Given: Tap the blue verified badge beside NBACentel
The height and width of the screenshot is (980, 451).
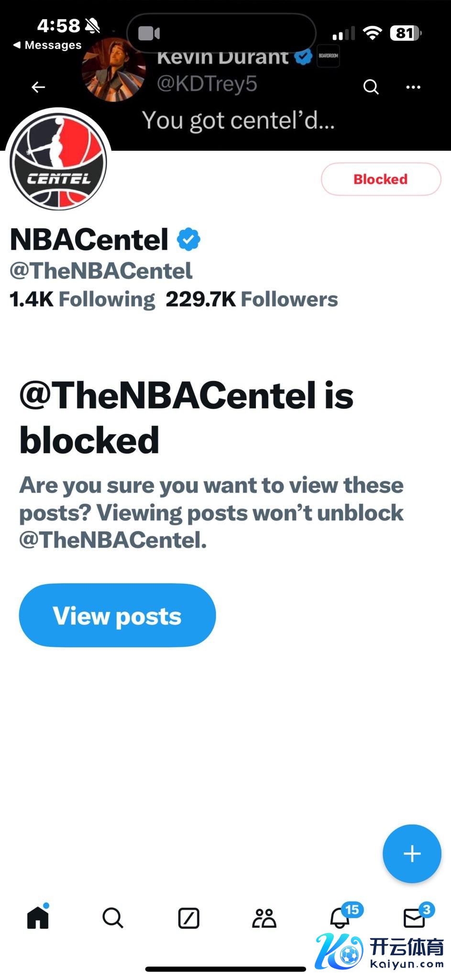Looking at the screenshot, I should (189, 239).
